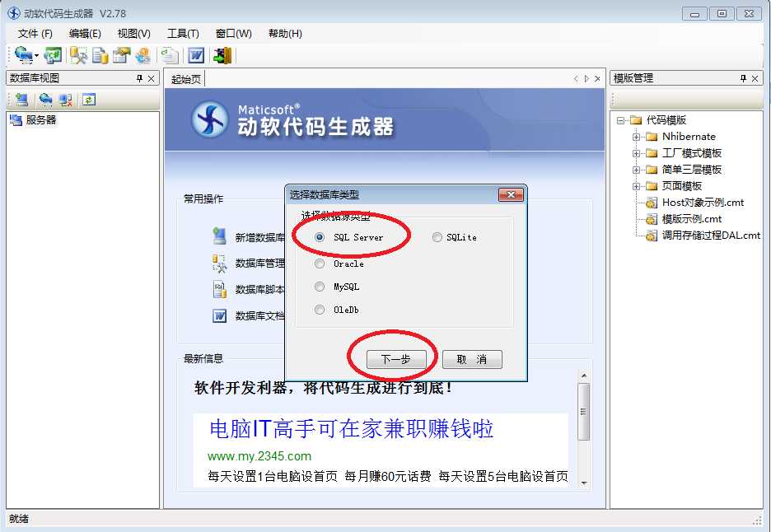Image resolution: width=771 pixels, height=532 pixels.
Task: Click the grey stacked-pages toolbar icon
Action: [x=170, y=55]
